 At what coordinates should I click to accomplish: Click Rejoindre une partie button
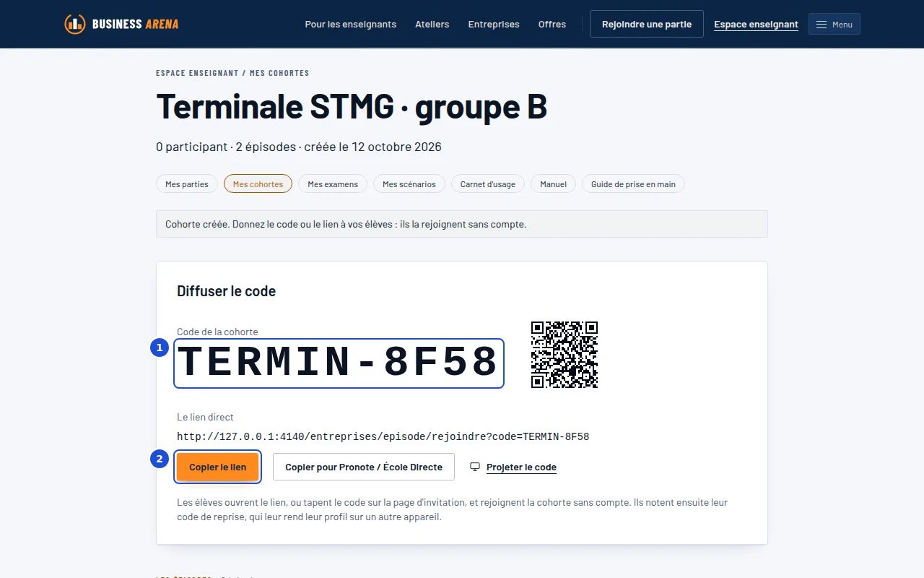647,24
